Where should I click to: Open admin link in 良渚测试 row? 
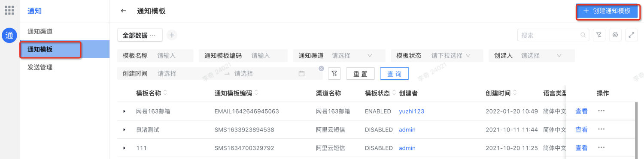(407, 130)
